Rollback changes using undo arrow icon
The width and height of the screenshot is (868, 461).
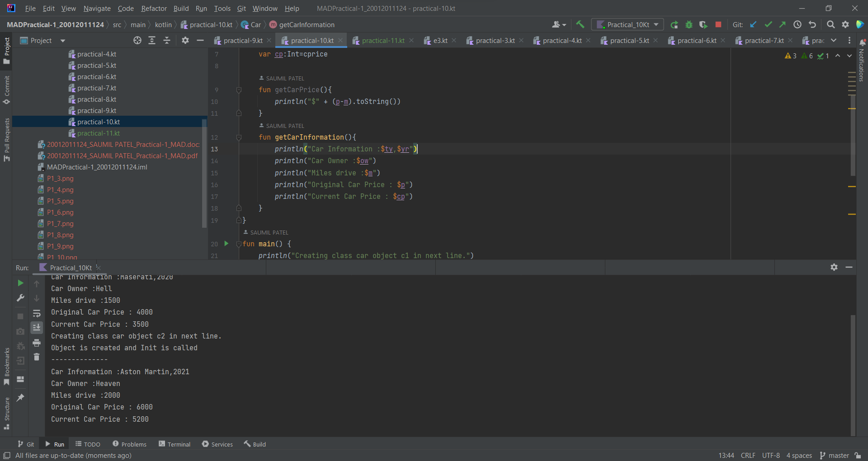pyautogui.click(x=812, y=24)
